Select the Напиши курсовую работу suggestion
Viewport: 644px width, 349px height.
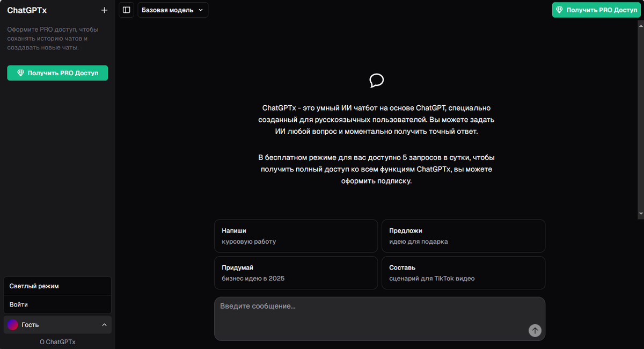(296, 236)
